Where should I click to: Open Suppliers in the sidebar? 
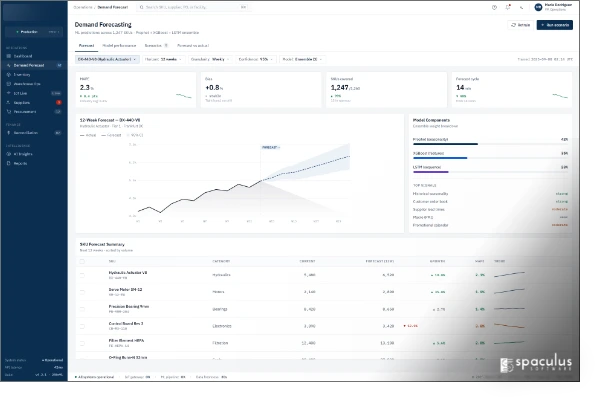click(x=34, y=103)
